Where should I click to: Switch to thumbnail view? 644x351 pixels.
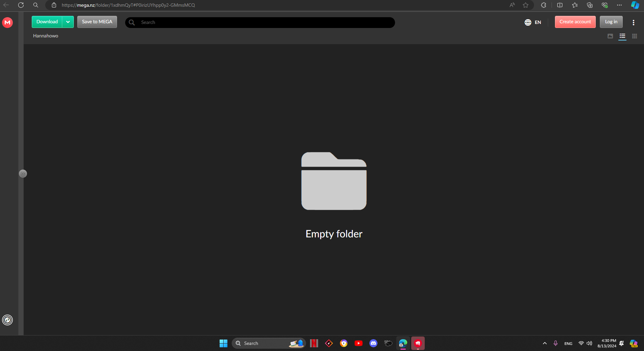point(610,36)
